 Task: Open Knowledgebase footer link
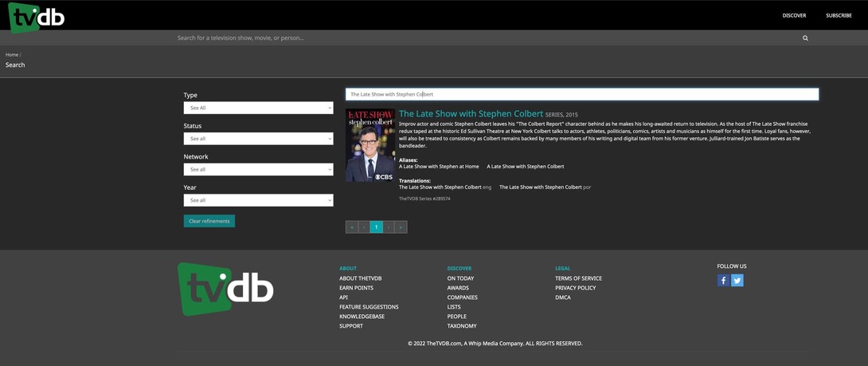tap(362, 316)
